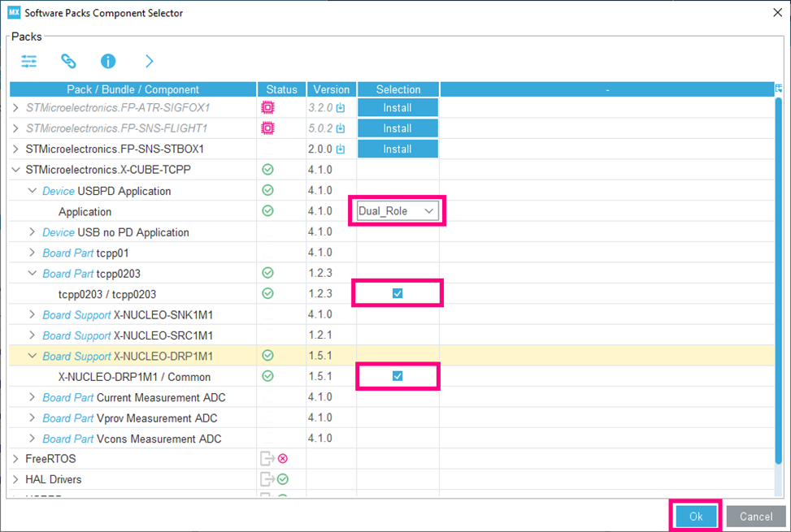This screenshot has width=791, height=532.
Task: Install the FP-SNS-FLIGHT1 pack
Action: tap(398, 128)
